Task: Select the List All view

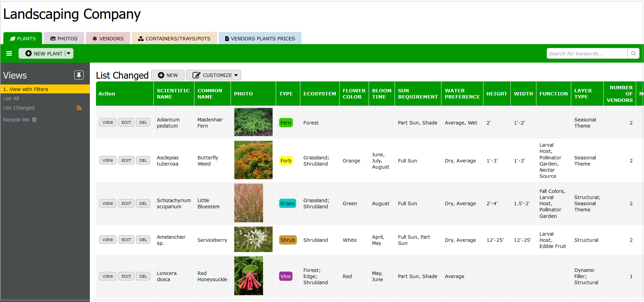Action: click(11, 99)
